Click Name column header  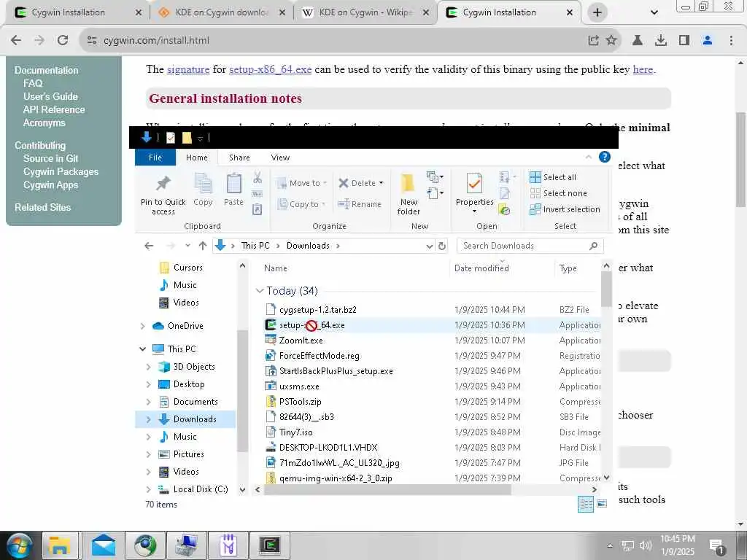pyautogui.click(x=276, y=268)
